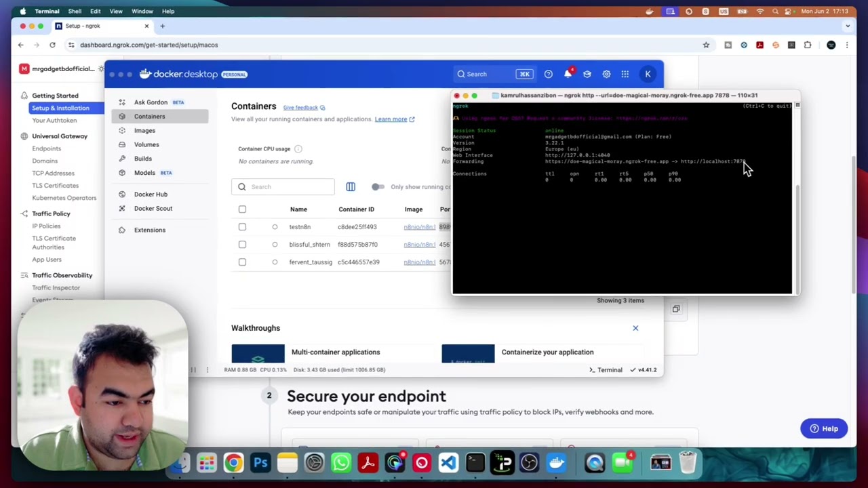The width and height of the screenshot is (868, 488).
Task: Open Volumes section in Docker sidebar
Action: [x=146, y=144]
